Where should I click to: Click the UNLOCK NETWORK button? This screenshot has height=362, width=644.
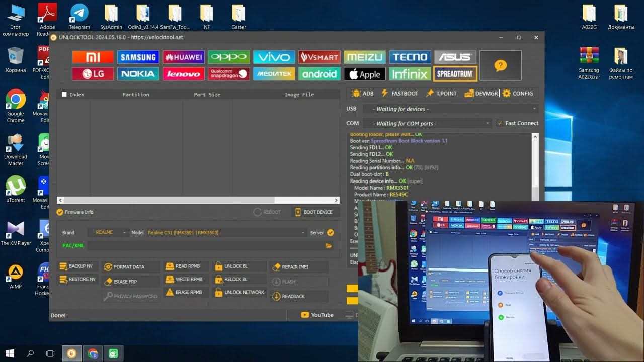pyautogui.click(x=239, y=292)
